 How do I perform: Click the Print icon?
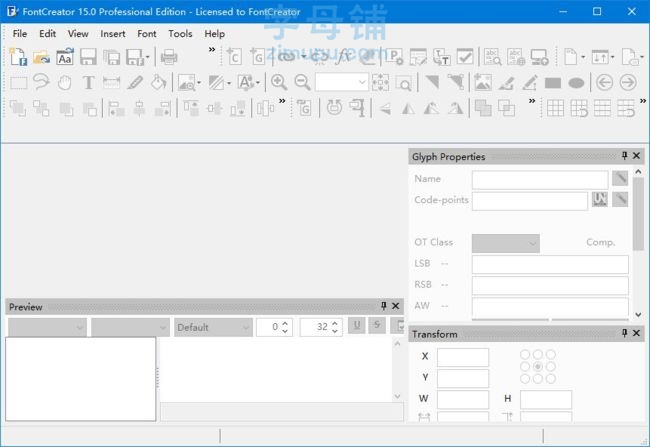pos(169,57)
